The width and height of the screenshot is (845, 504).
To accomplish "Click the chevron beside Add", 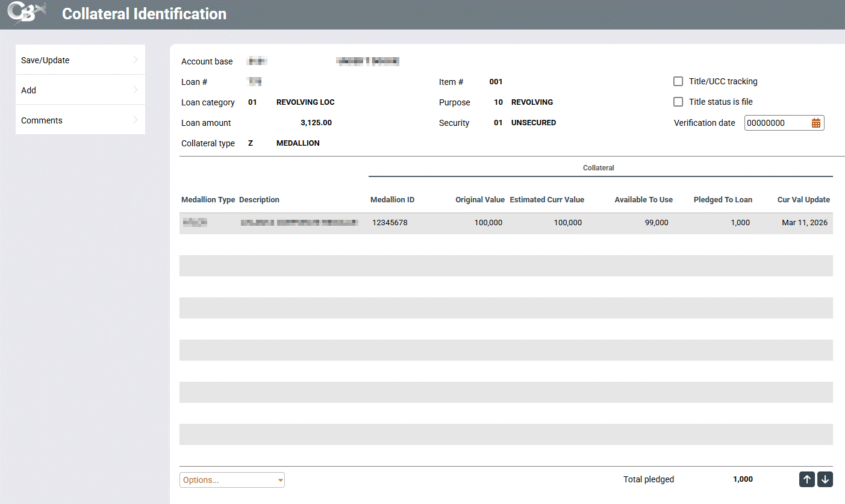I will click(136, 90).
